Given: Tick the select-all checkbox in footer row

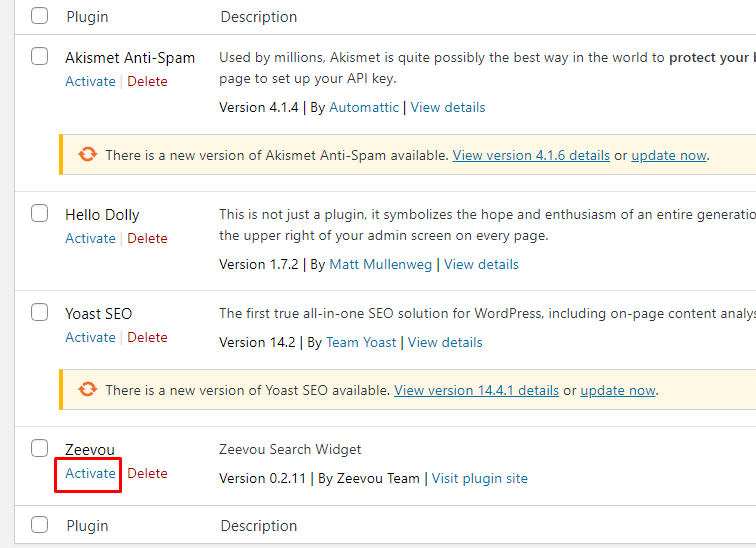Looking at the screenshot, I should pyautogui.click(x=40, y=525).
